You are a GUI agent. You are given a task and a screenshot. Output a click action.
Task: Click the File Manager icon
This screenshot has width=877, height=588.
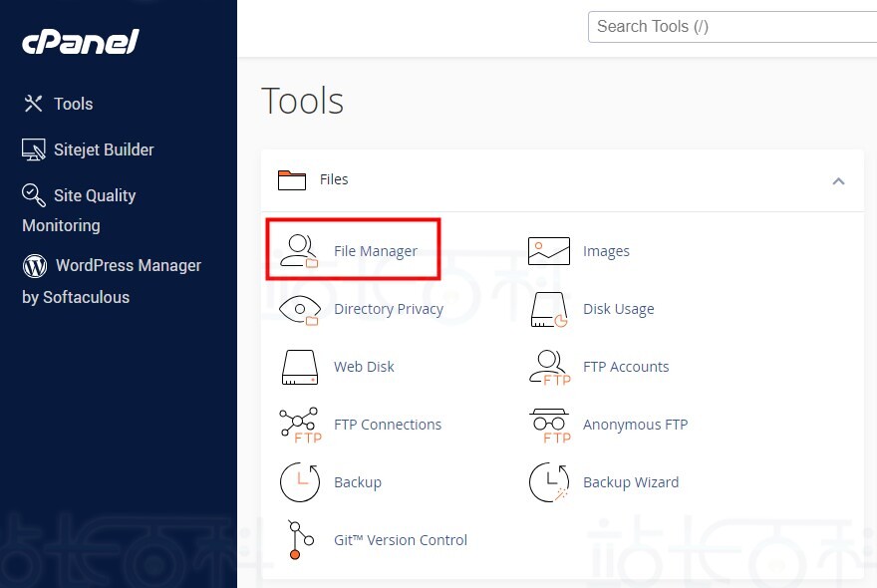299,251
